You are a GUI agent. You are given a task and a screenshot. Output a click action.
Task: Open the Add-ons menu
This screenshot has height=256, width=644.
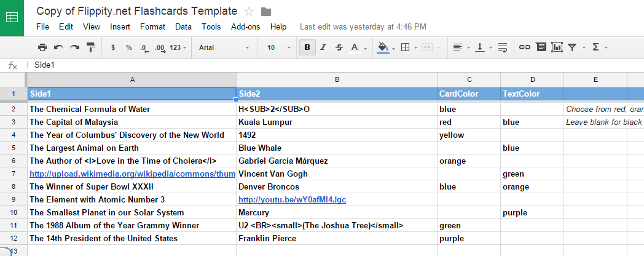click(246, 26)
